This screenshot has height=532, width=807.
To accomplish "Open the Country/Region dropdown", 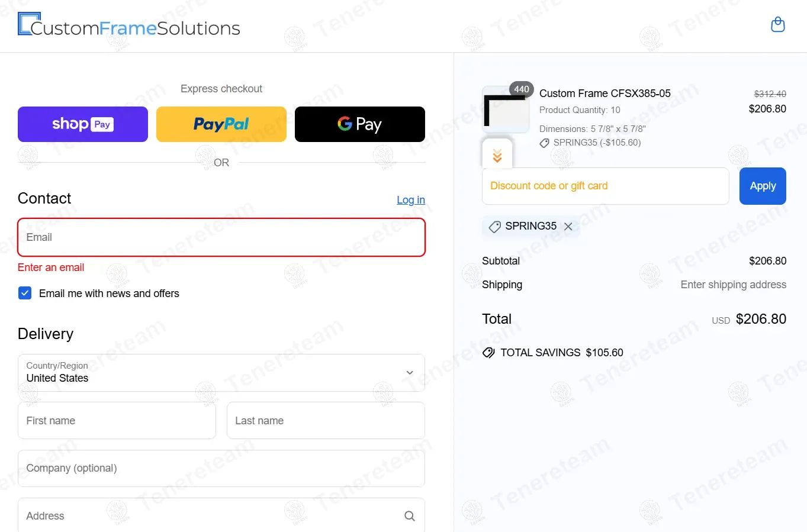I will pyautogui.click(x=221, y=373).
